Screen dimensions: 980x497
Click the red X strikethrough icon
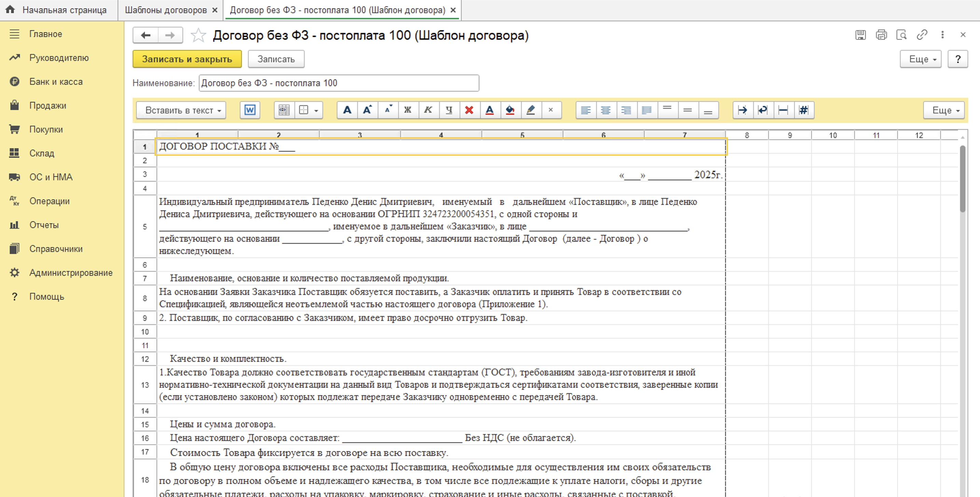tap(470, 110)
